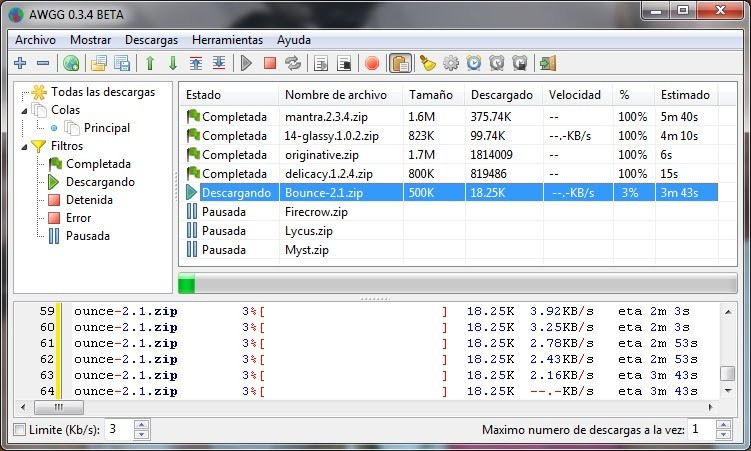Filter by Pausada in the sidebar
This screenshot has width=751, height=451.
click(x=88, y=236)
